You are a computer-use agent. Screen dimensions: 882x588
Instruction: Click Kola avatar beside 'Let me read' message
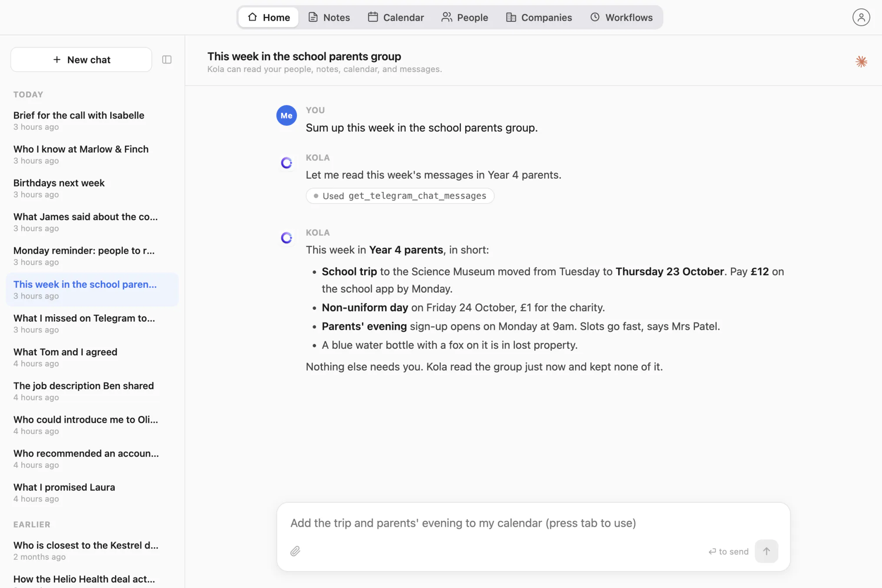[x=286, y=163]
